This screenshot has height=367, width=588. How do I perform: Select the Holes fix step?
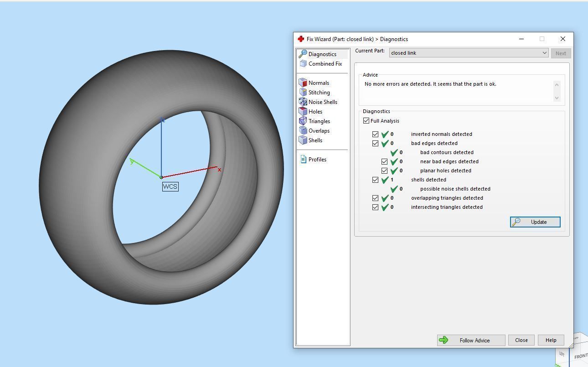(x=315, y=112)
